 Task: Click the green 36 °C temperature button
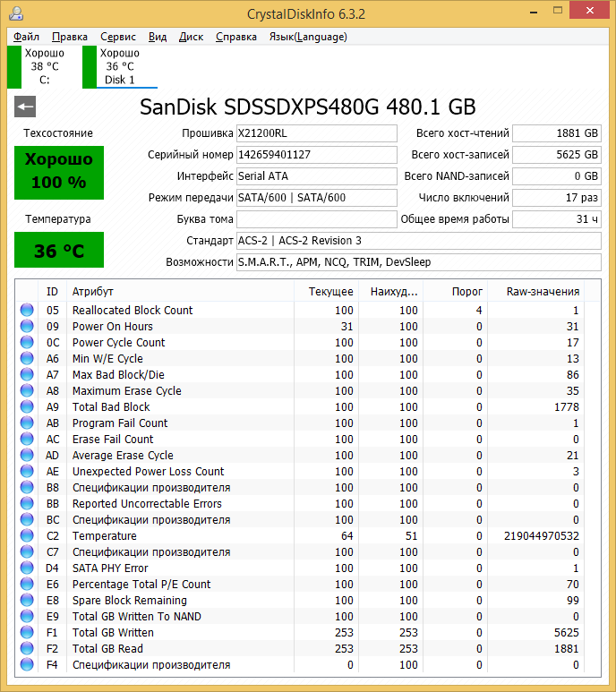[59, 251]
